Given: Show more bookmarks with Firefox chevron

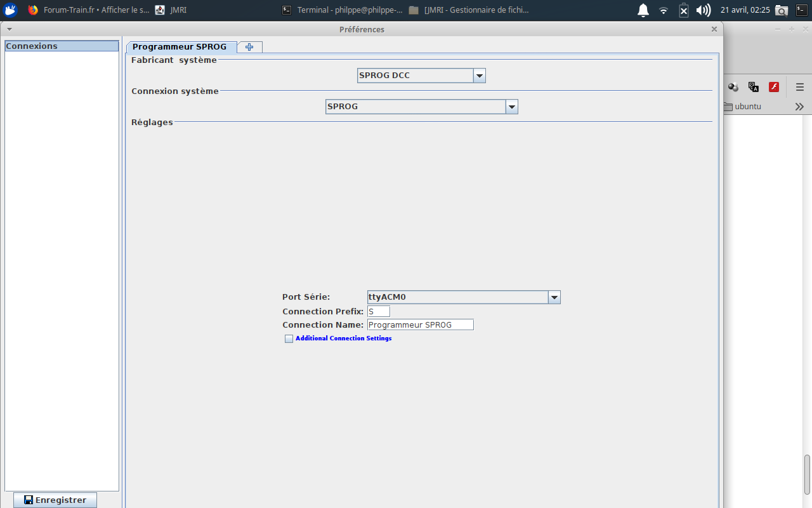Looking at the screenshot, I should (x=799, y=107).
